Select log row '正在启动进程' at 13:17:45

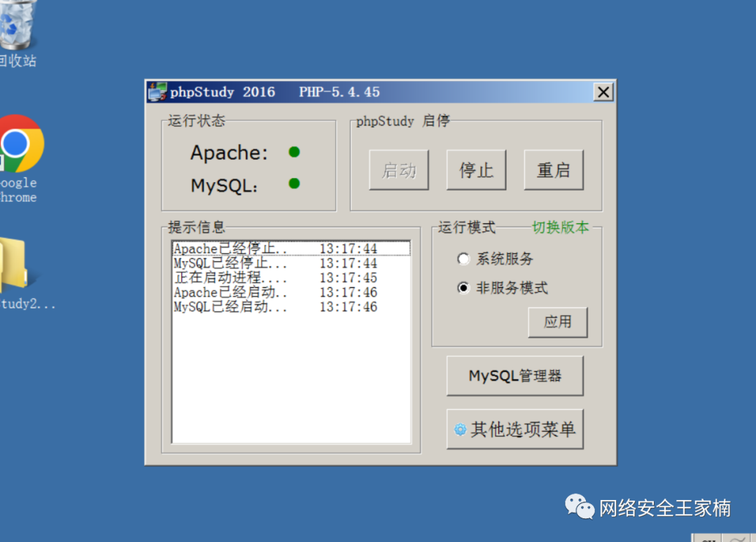291,278
